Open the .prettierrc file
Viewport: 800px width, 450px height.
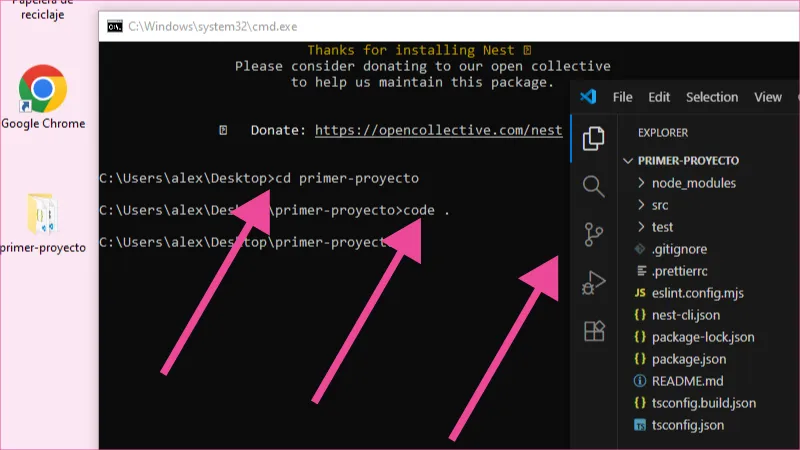click(680, 271)
